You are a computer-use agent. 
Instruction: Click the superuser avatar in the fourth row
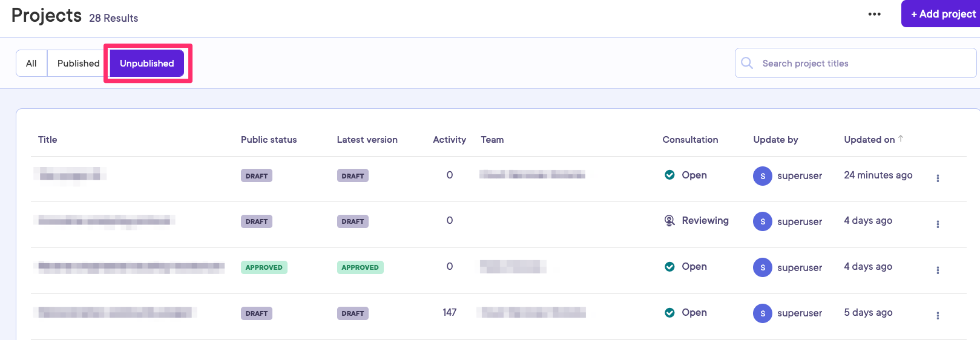point(762,313)
